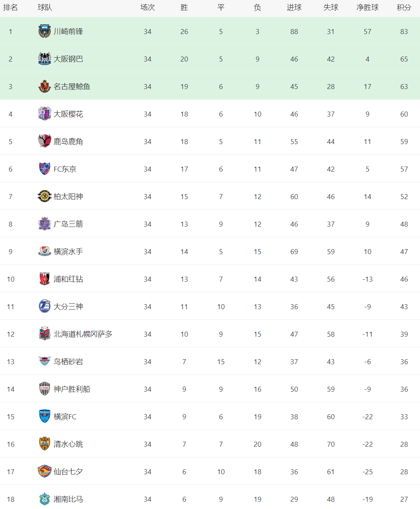Open 鸟栖砂岩 team name link
Viewport: 420px width, 509px height.
[68, 361]
